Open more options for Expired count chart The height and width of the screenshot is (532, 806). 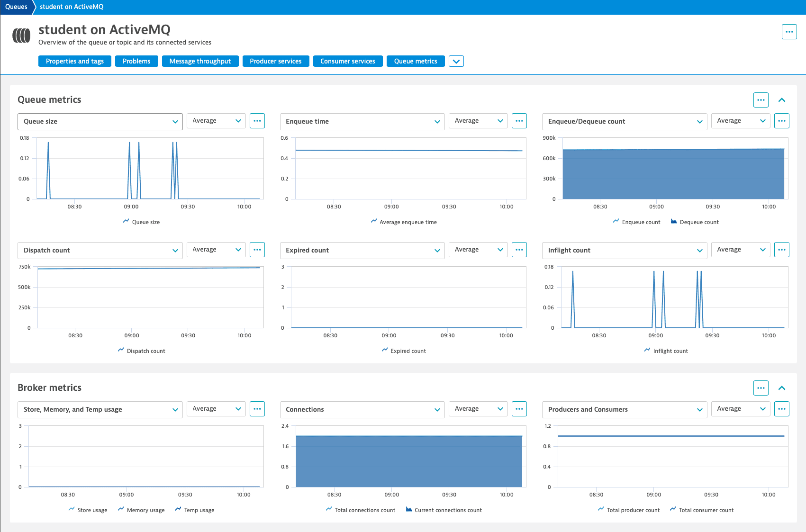pos(519,250)
